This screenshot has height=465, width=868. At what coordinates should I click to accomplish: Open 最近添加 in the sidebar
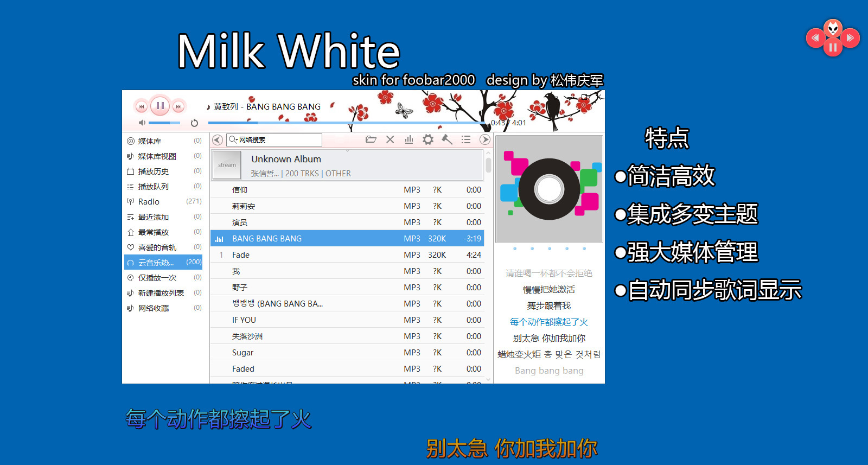pyautogui.click(x=164, y=217)
